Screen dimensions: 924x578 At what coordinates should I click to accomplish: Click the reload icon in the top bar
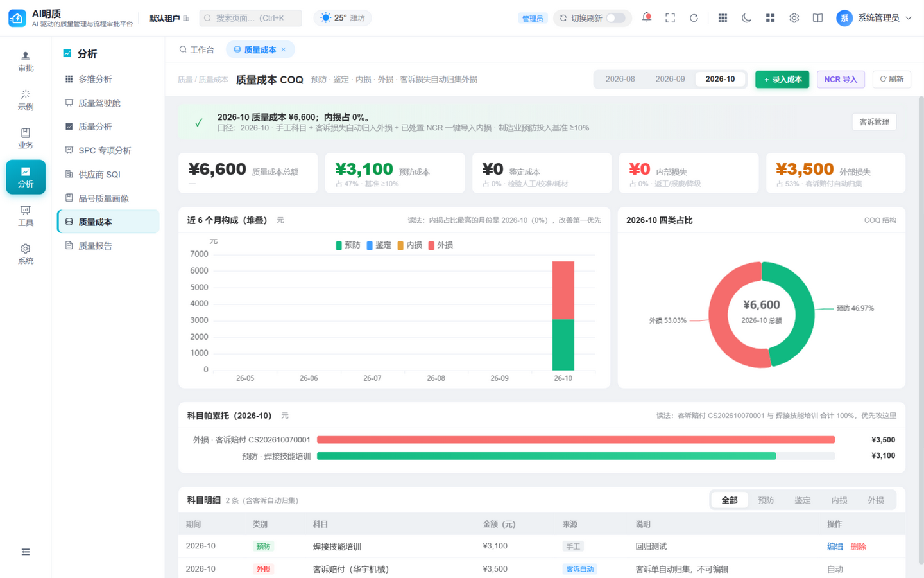[x=694, y=18]
